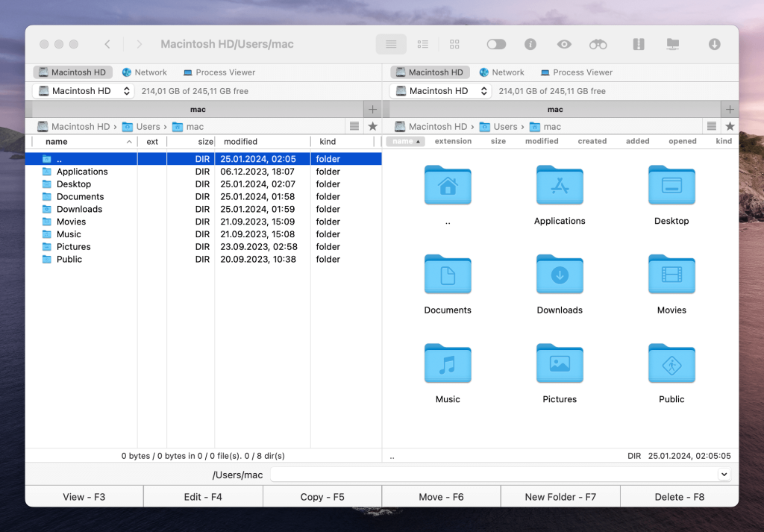Screen dimensions: 764x532
Task: Open the right pane drive selector dropdown
Action: point(484,90)
